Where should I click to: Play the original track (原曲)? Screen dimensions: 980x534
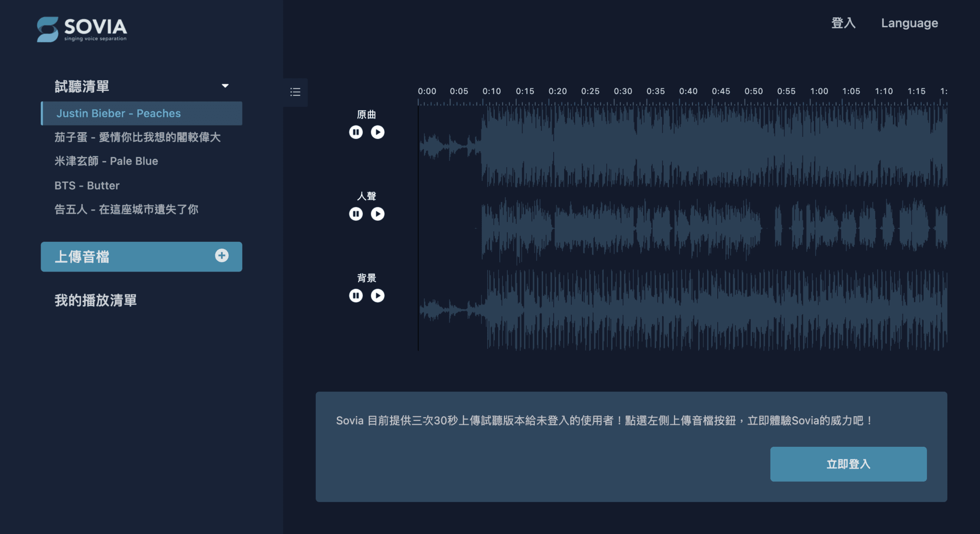[378, 132]
